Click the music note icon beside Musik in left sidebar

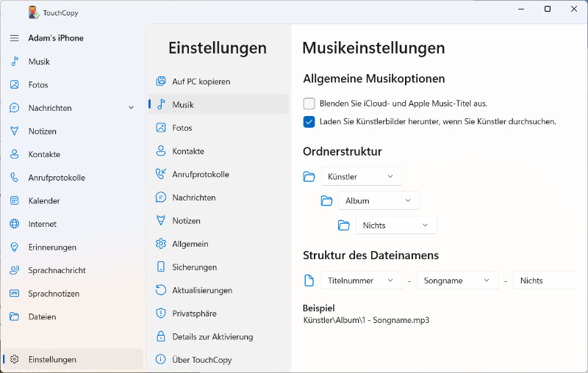(x=14, y=62)
